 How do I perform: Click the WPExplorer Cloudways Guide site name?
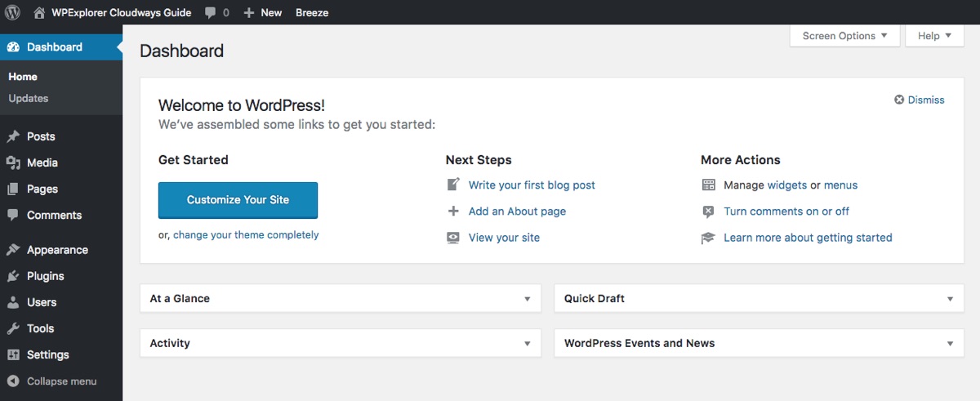(x=122, y=13)
